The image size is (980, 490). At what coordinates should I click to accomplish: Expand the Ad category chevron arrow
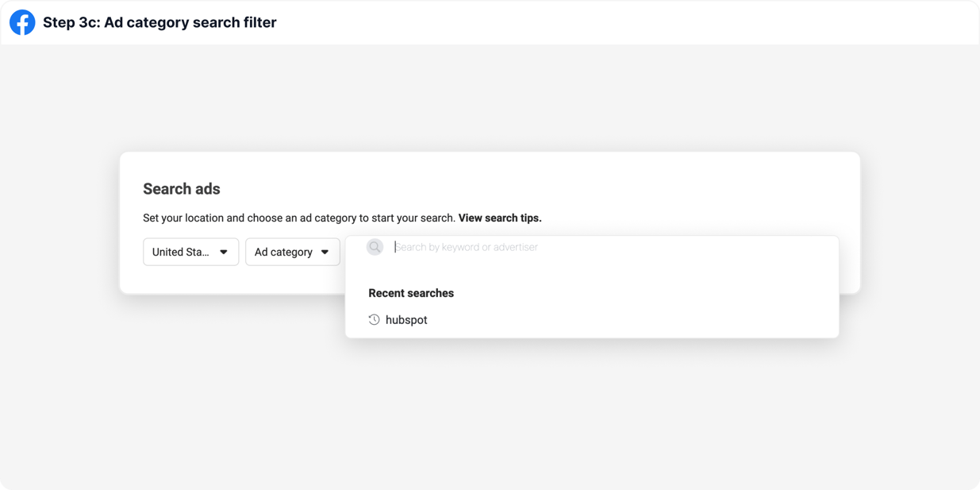325,252
